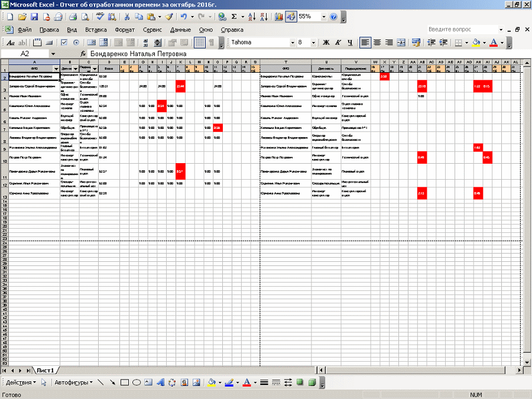Copy the selected cells

click(139, 17)
